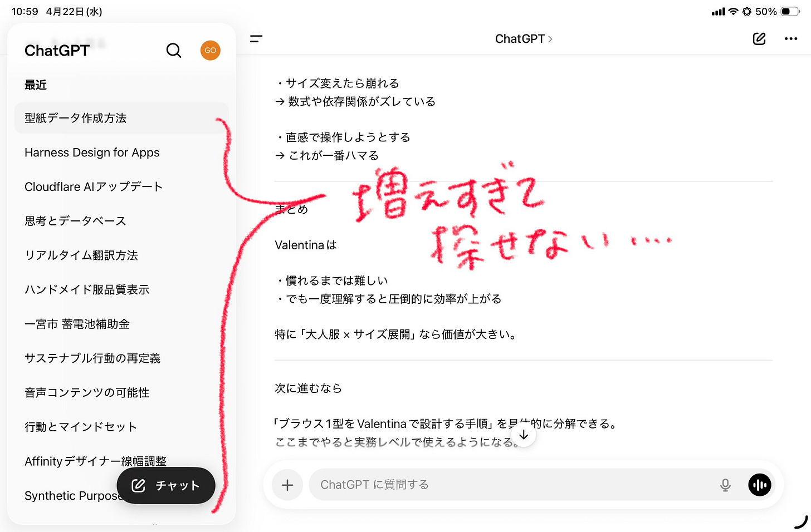
Task: Tap the clock showing 10:59
Action: (25, 12)
